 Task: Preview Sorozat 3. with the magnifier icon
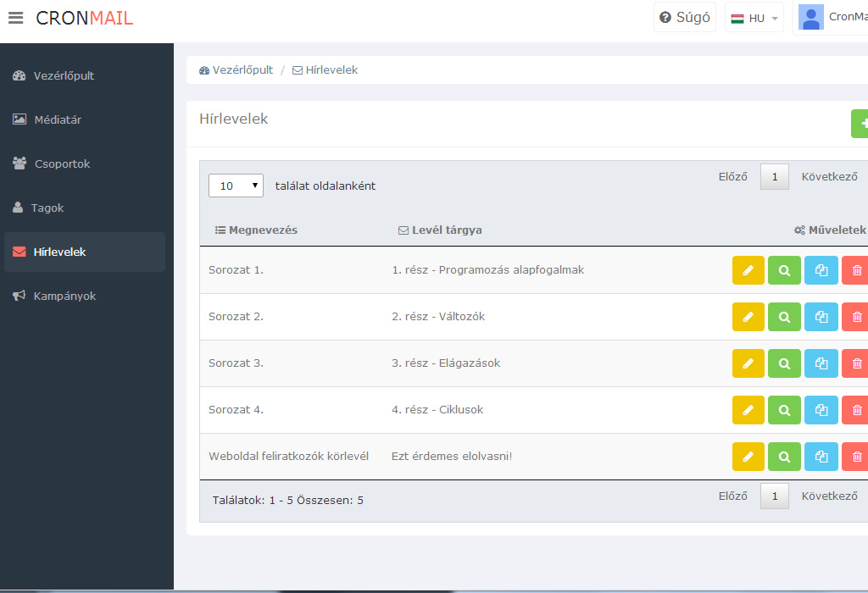click(x=784, y=363)
